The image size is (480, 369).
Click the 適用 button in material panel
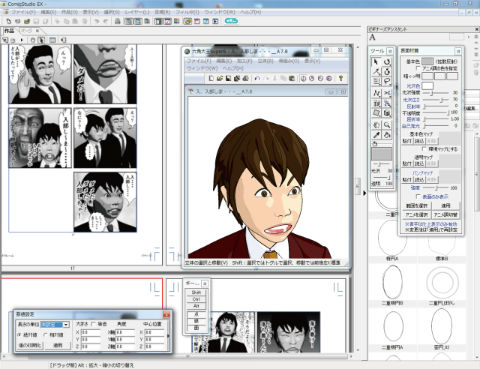[x=446, y=206]
